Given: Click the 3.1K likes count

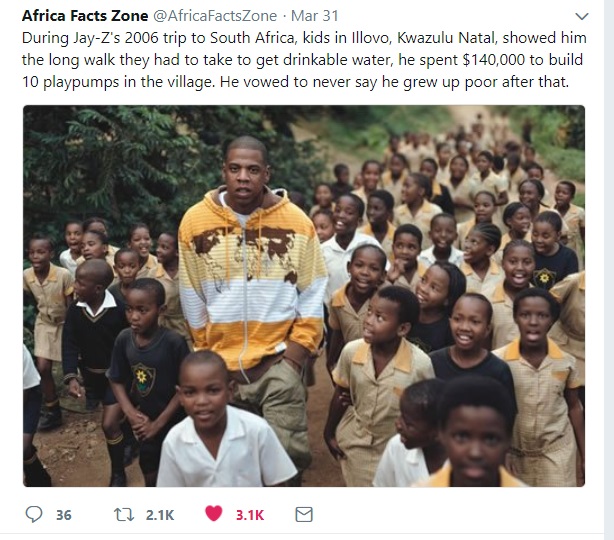Looking at the screenshot, I should 250,515.
